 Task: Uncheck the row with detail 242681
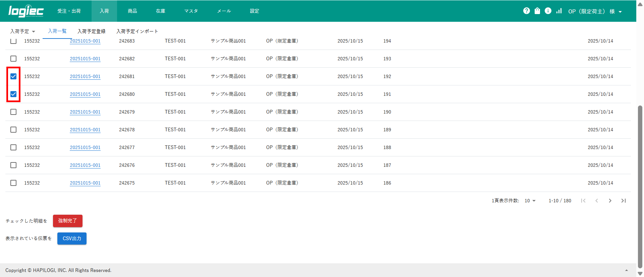click(13, 76)
